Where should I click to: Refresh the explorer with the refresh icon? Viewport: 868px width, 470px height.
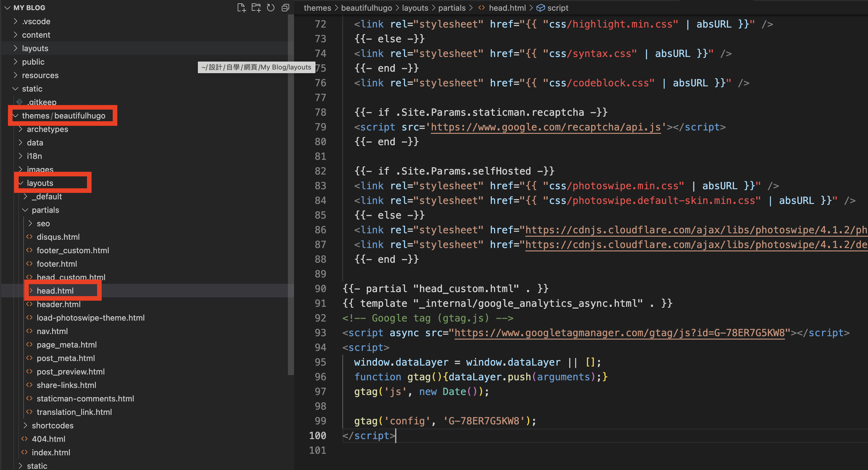(x=270, y=8)
